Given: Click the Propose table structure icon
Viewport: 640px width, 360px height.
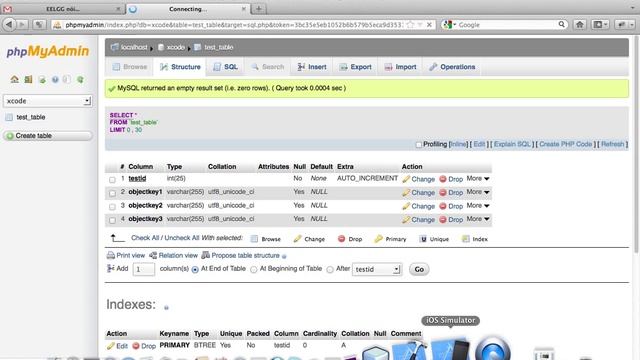Looking at the screenshot, I should click(x=206, y=255).
